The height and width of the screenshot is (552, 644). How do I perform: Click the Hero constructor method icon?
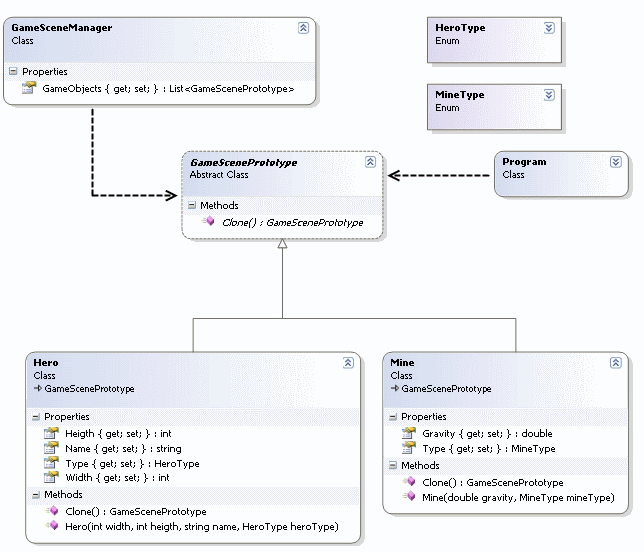(x=51, y=526)
